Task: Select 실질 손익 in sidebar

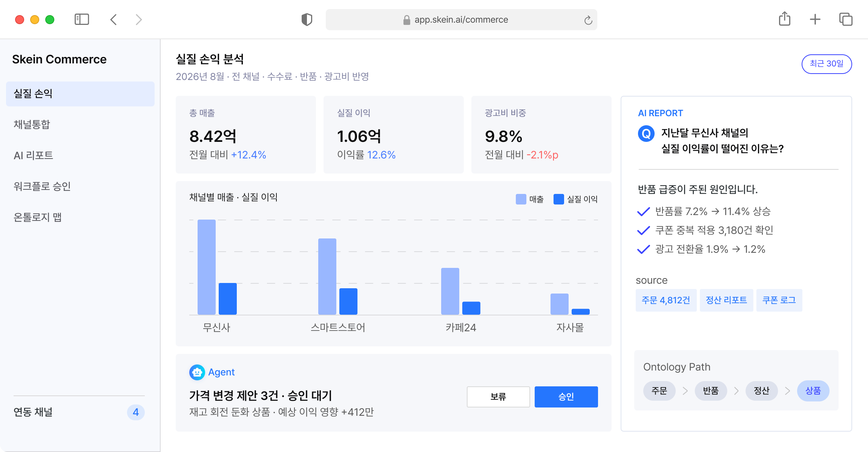Action: point(80,94)
